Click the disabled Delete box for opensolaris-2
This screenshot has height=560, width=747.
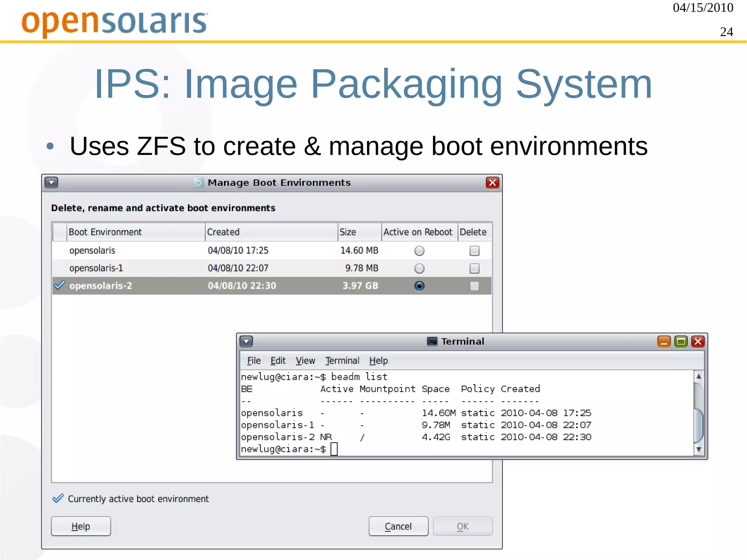tap(475, 286)
